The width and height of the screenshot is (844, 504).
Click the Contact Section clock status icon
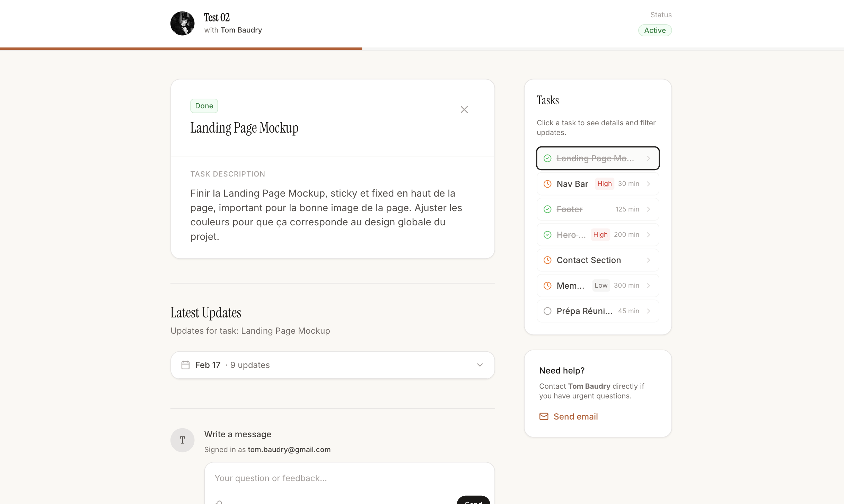click(547, 260)
